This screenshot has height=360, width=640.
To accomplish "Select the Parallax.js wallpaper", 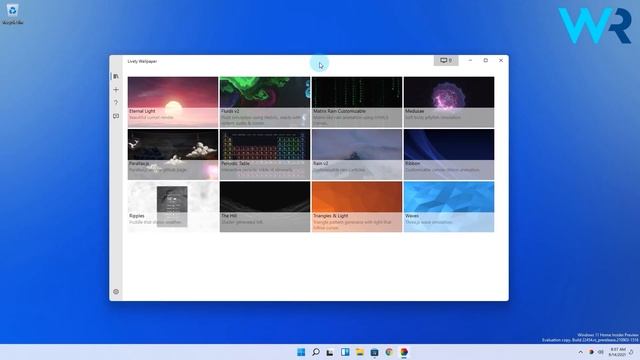I will click(x=173, y=154).
